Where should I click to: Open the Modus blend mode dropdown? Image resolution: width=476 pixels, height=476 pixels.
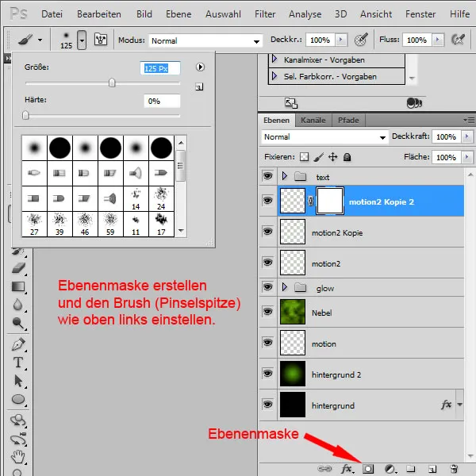205,40
